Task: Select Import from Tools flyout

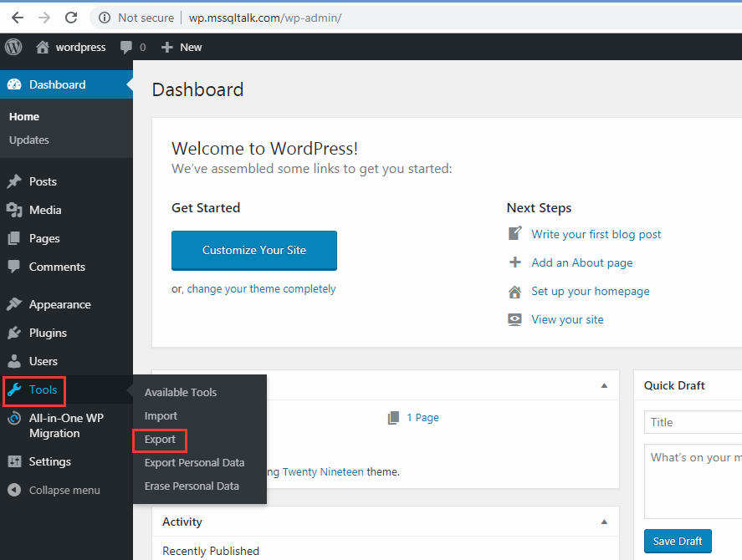Action: pyautogui.click(x=161, y=415)
